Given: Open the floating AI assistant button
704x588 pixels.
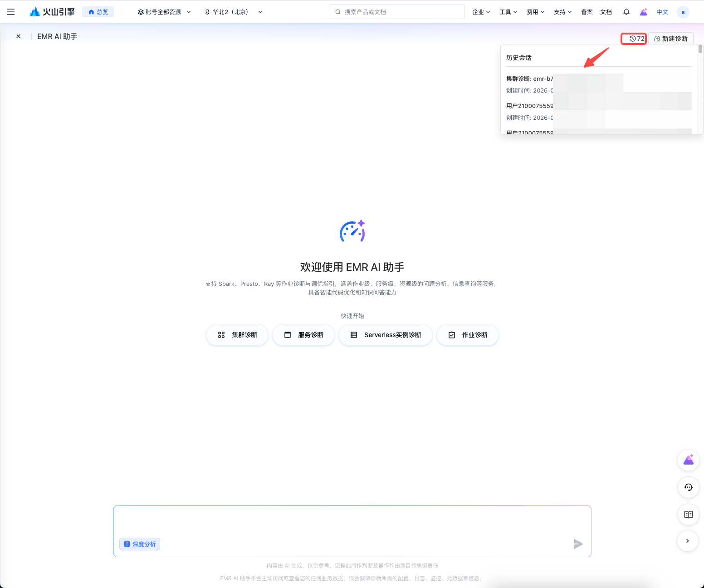Looking at the screenshot, I should (688, 460).
